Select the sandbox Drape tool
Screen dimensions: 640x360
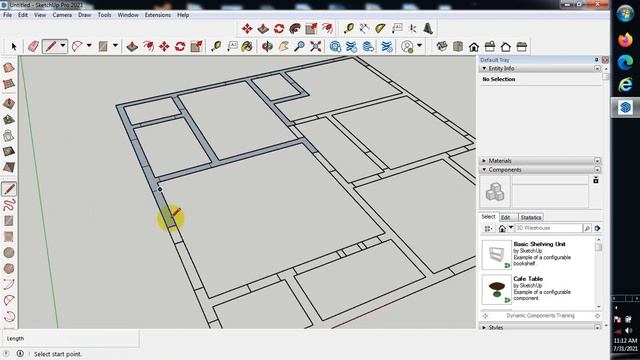coord(9,135)
